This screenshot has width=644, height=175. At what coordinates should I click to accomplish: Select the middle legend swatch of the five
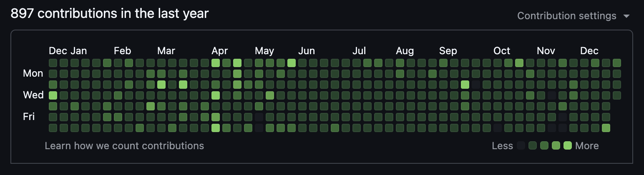tap(544, 145)
